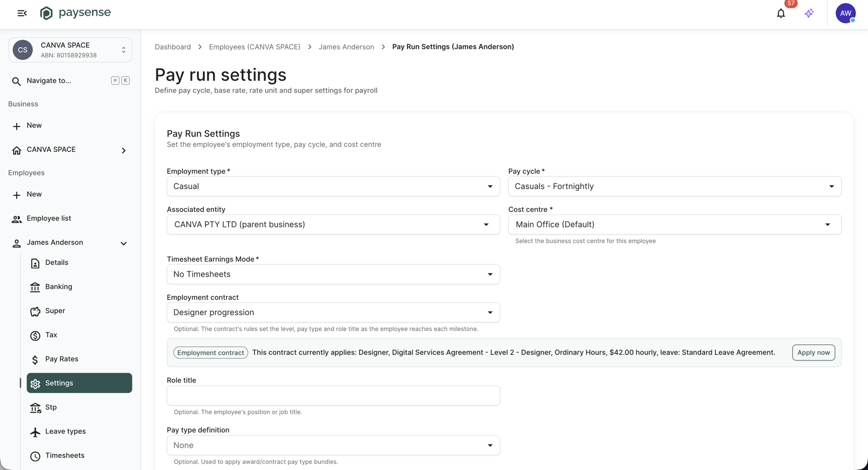Viewport: 868px width, 470px height.
Task: Click the Settings gear icon
Action: click(x=35, y=384)
